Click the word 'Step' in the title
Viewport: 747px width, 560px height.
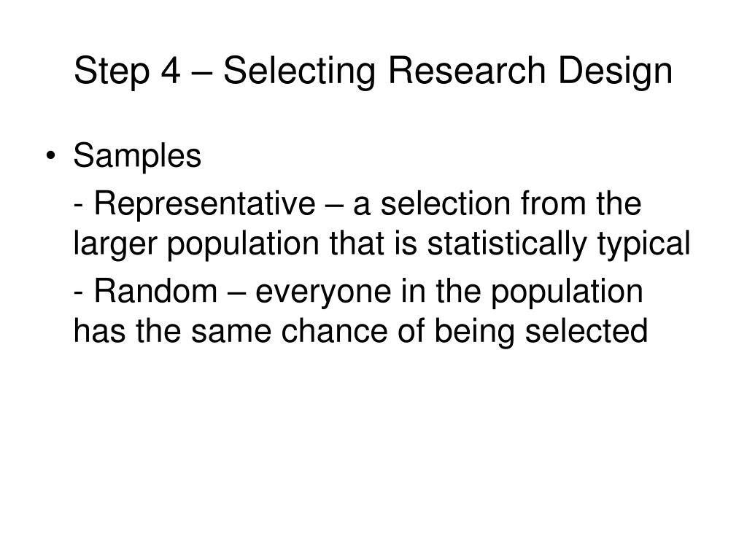(x=112, y=71)
